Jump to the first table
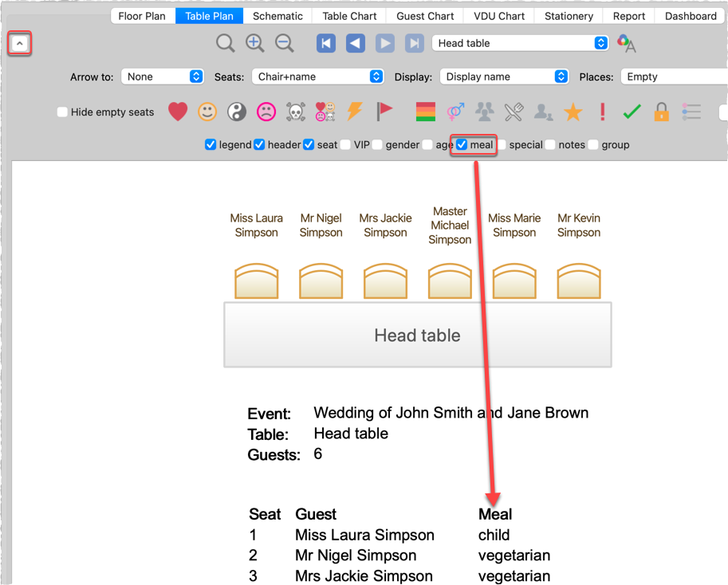The height and width of the screenshot is (585, 728). point(326,44)
